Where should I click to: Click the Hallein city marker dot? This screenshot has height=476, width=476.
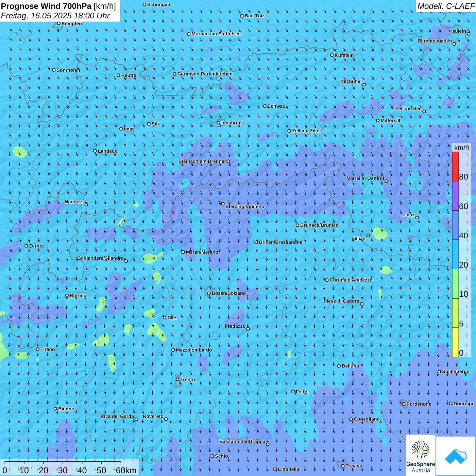(469, 34)
